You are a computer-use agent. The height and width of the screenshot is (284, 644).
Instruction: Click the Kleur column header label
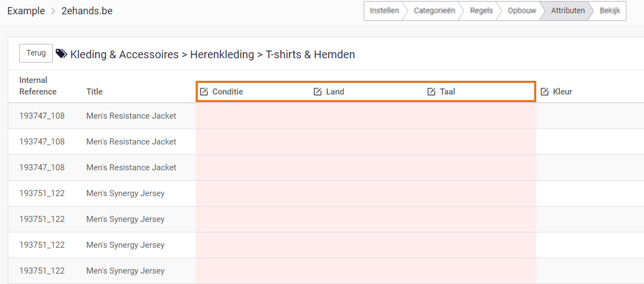[x=563, y=92]
